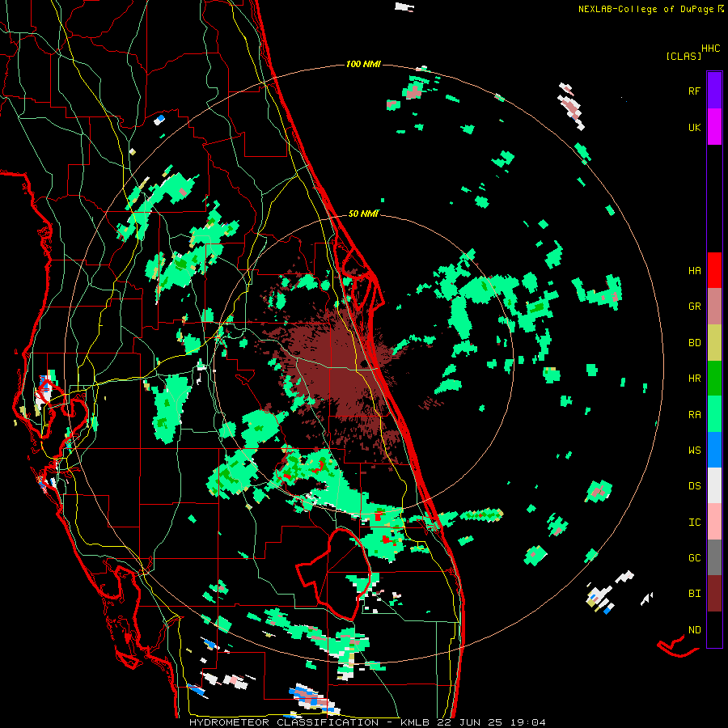728x728 pixels.
Task: Click the HA red legend swatch
Action: 714,270
